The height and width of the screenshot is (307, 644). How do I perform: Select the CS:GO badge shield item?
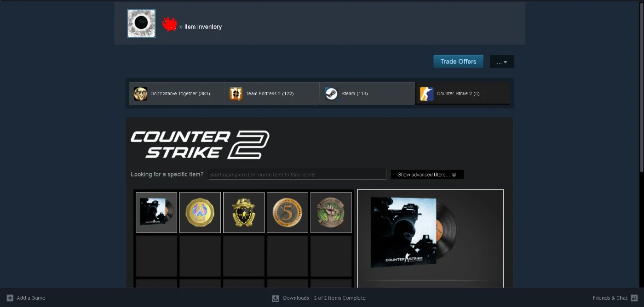pyautogui.click(x=244, y=212)
